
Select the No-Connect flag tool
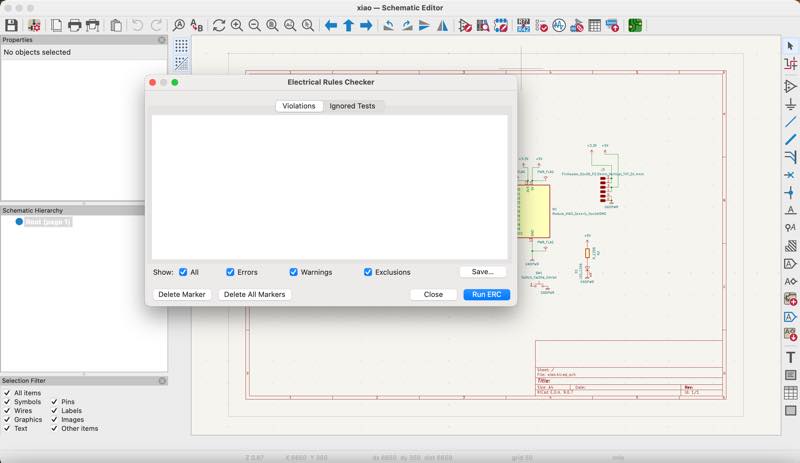tap(790, 175)
